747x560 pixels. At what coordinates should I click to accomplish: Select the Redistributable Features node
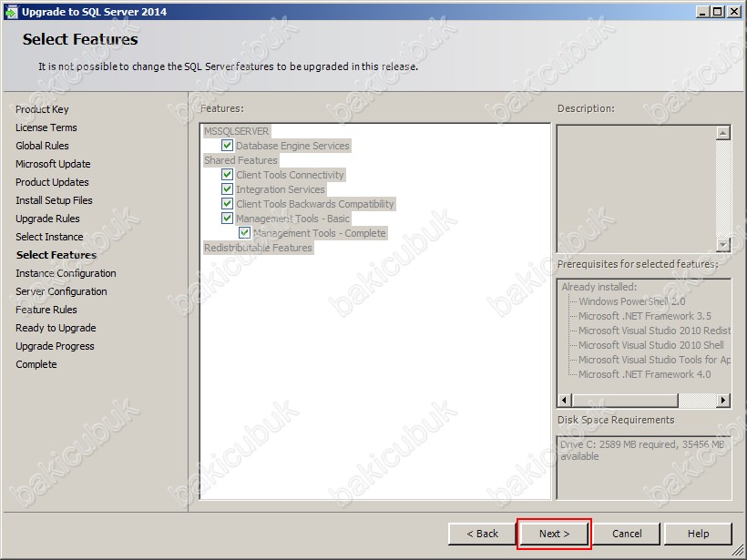(x=258, y=248)
